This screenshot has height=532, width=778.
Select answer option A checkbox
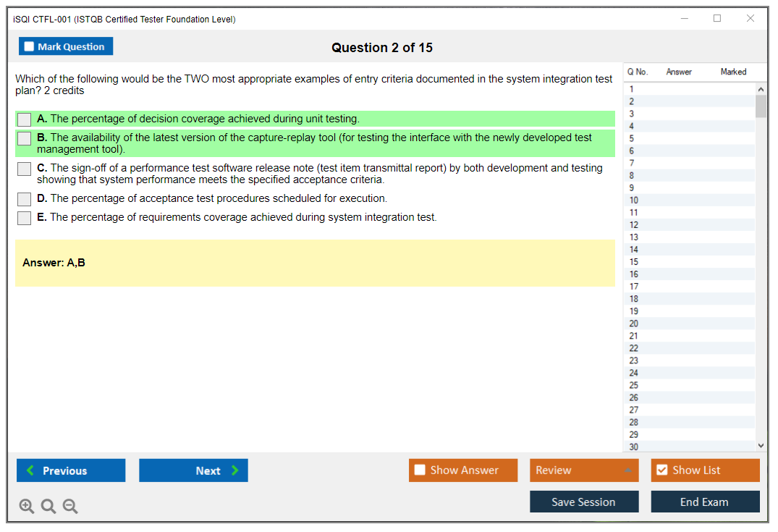click(x=25, y=119)
